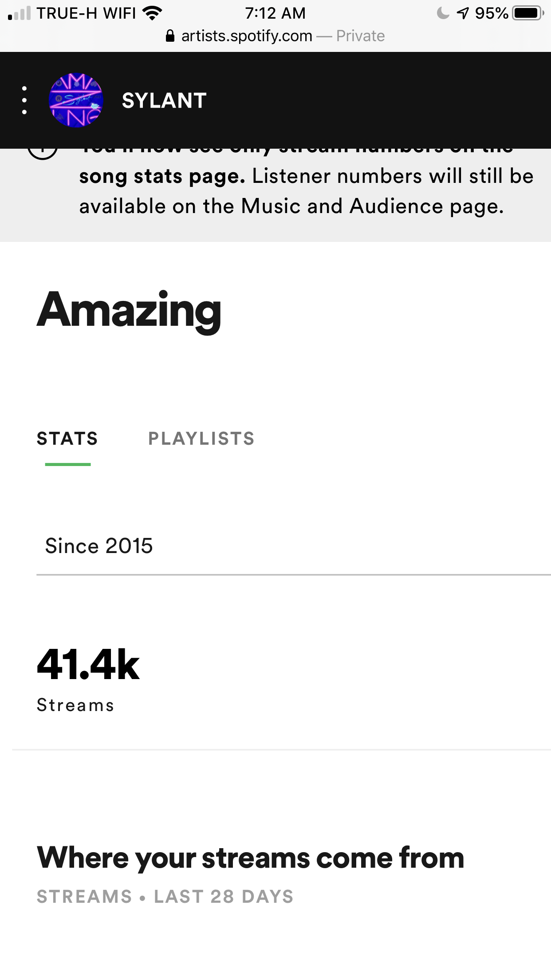Image resolution: width=551 pixels, height=980 pixels.
Task: Click the SYLANT artist name
Action: pyautogui.click(x=164, y=101)
